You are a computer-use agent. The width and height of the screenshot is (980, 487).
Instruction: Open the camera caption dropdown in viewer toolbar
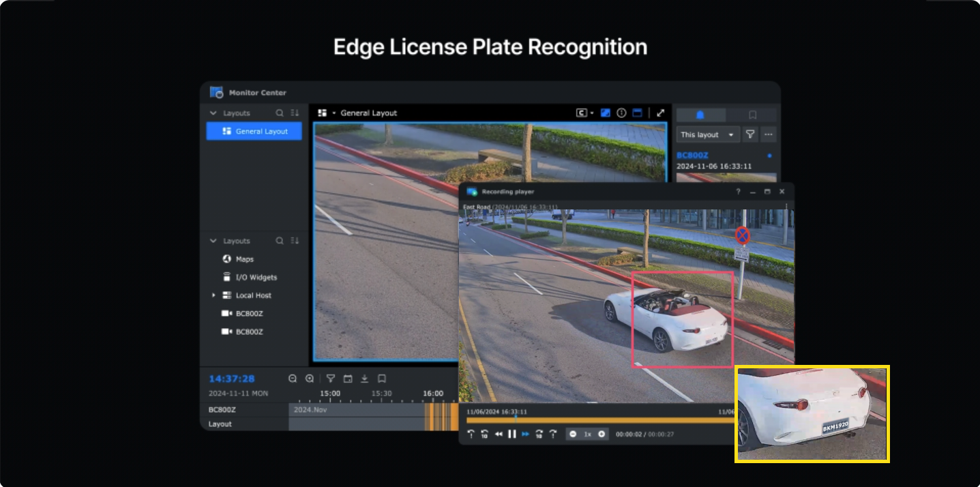(x=584, y=113)
